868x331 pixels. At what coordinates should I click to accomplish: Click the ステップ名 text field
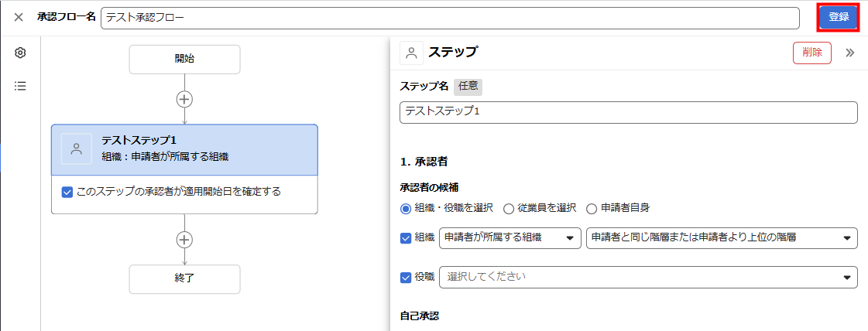pyautogui.click(x=628, y=112)
